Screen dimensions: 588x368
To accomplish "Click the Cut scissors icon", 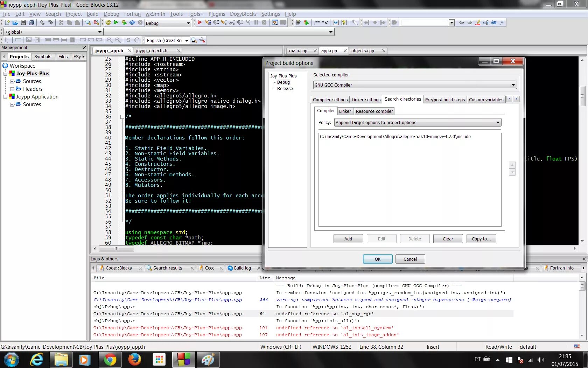I will pos(61,23).
